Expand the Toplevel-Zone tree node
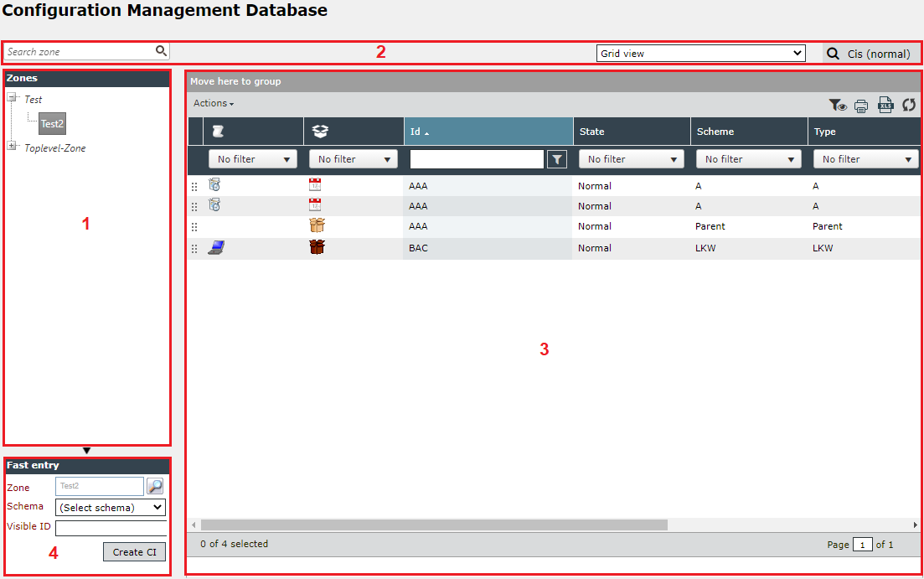 click(11, 146)
